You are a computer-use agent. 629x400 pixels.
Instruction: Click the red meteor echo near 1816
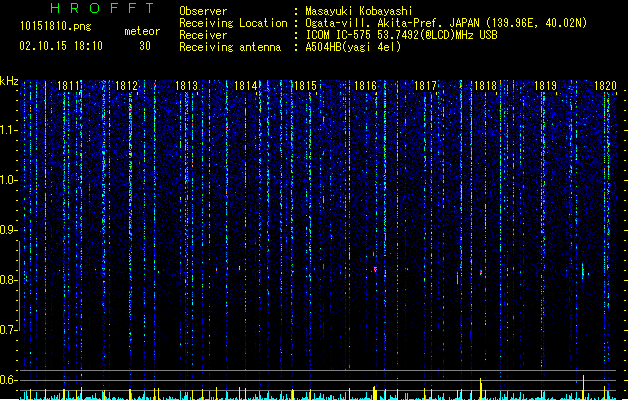coord(375,269)
